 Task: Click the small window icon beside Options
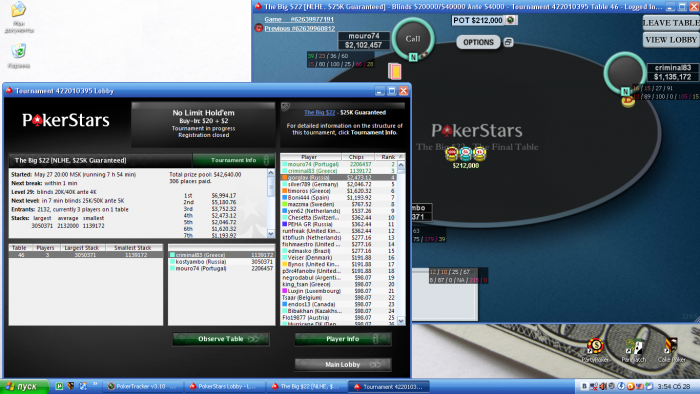click(508, 42)
